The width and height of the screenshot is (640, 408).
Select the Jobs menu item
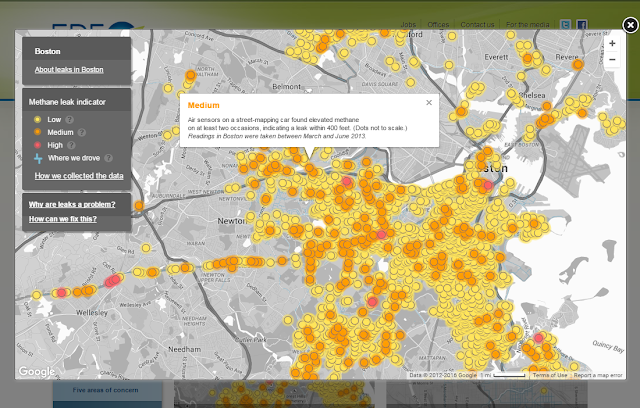[408, 25]
